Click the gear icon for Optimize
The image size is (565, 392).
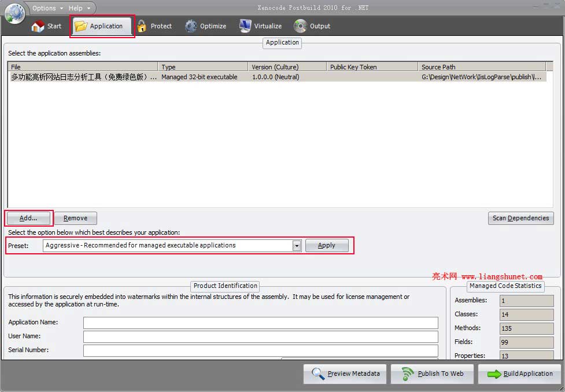click(191, 26)
